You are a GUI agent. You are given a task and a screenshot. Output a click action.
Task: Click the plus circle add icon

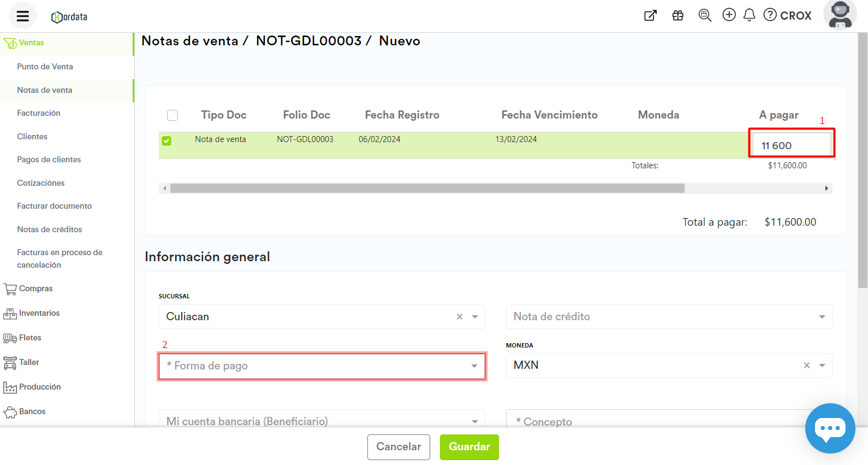pos(729,15)
